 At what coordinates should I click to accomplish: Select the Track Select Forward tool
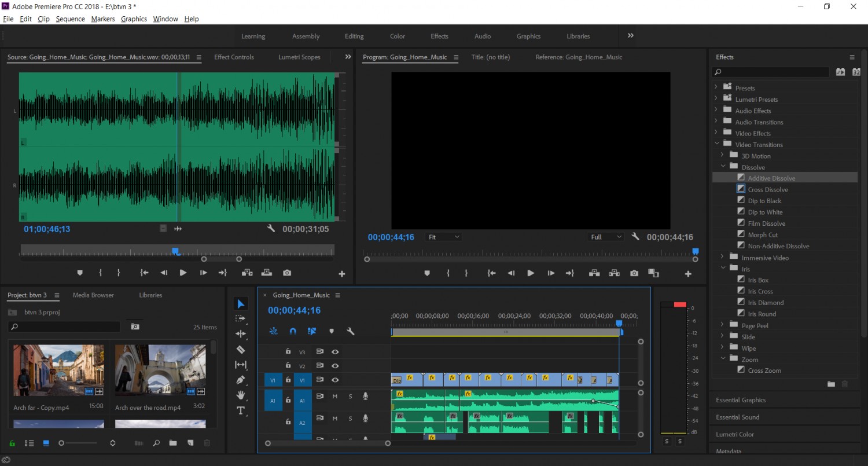[241, 319]
